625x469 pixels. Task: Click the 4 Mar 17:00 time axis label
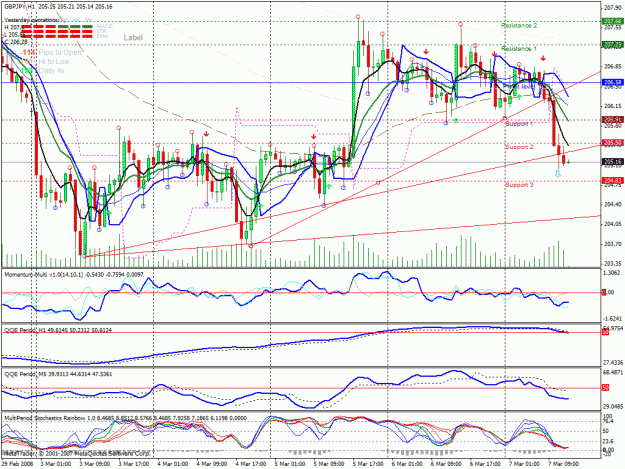click(251, 464)
